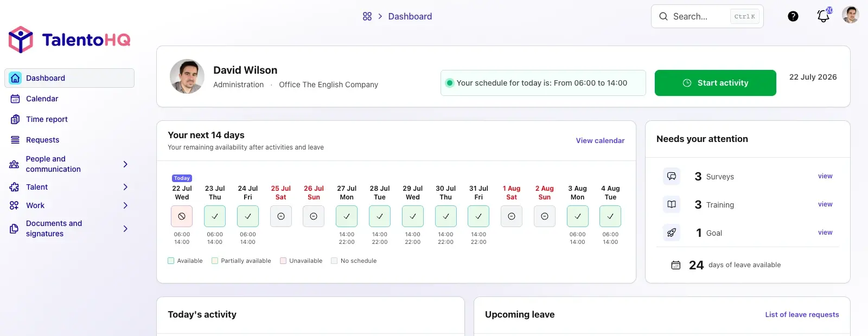868x336 pixels.
Task: Open the Talent menu item
Action: point(69,187)
